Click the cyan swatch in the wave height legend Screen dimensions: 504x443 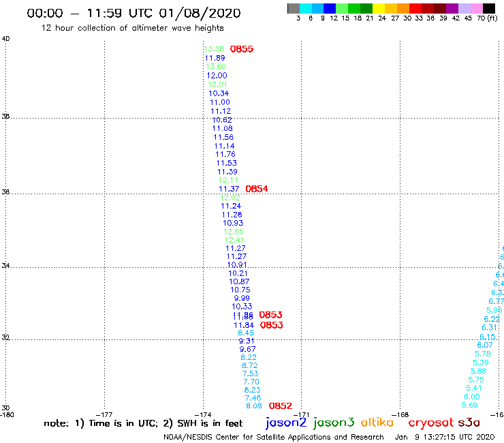pyautogui.click(x=306, y=8)
